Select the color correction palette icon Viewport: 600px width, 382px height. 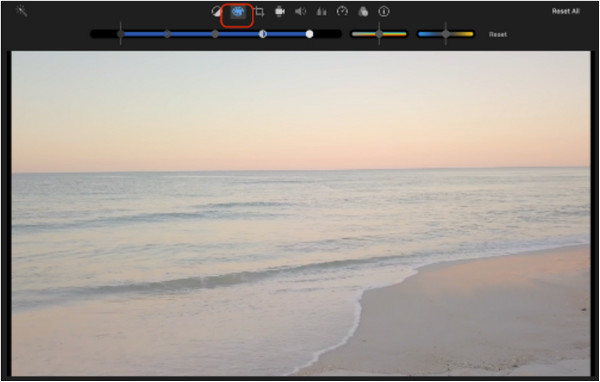click(x=238, y=12)
